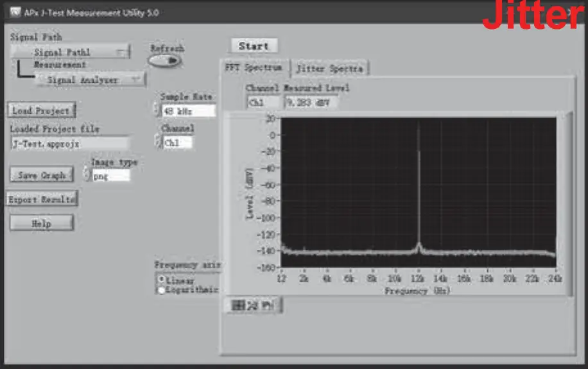The width and height of the screenshot is (588, 369).
Task: Click the '-160' level tick label
Action: point(266,268)
